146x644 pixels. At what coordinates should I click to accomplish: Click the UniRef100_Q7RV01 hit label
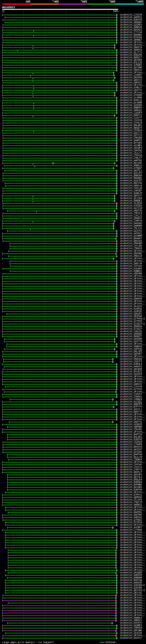tap(131, 495)
